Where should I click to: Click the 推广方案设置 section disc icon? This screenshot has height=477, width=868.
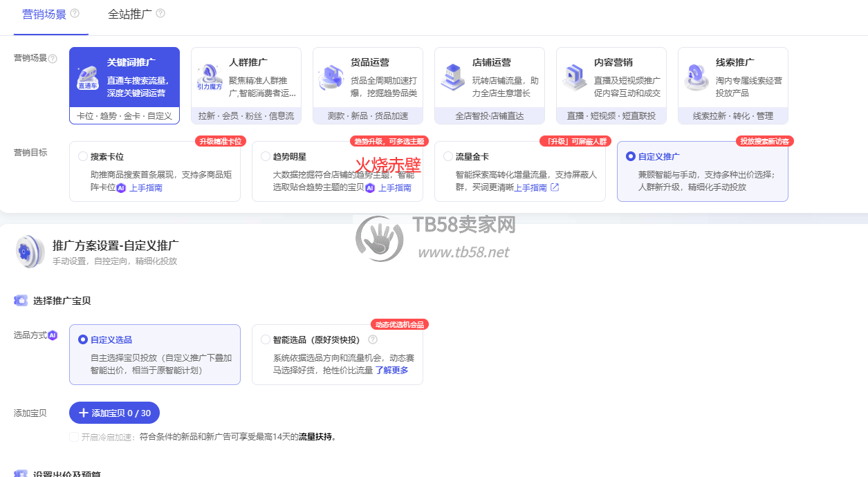click(x=30, y=252)
